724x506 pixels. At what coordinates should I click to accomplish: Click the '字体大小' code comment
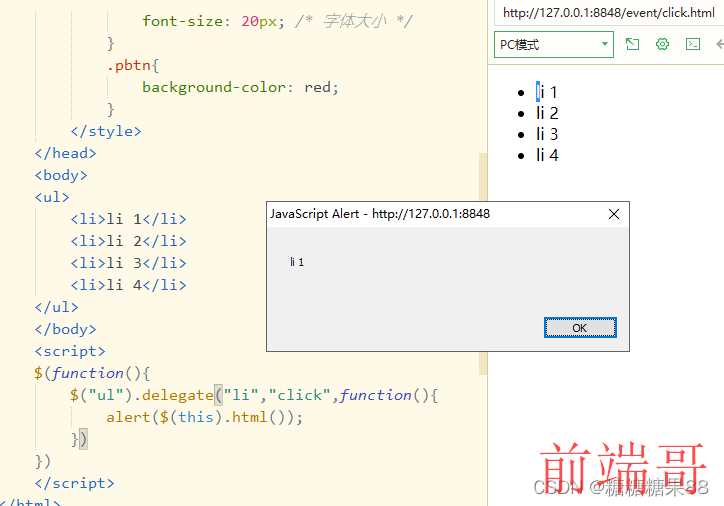point(354,21)
